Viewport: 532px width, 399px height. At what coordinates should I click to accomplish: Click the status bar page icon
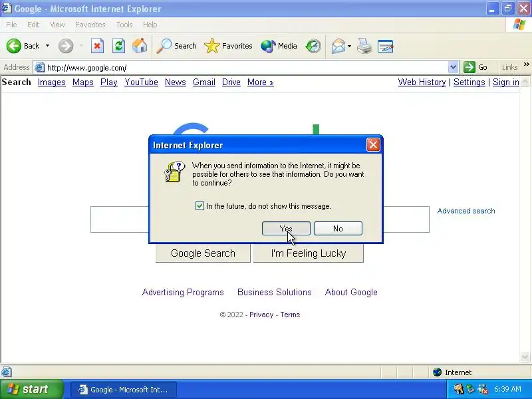[x=7, y=372]
